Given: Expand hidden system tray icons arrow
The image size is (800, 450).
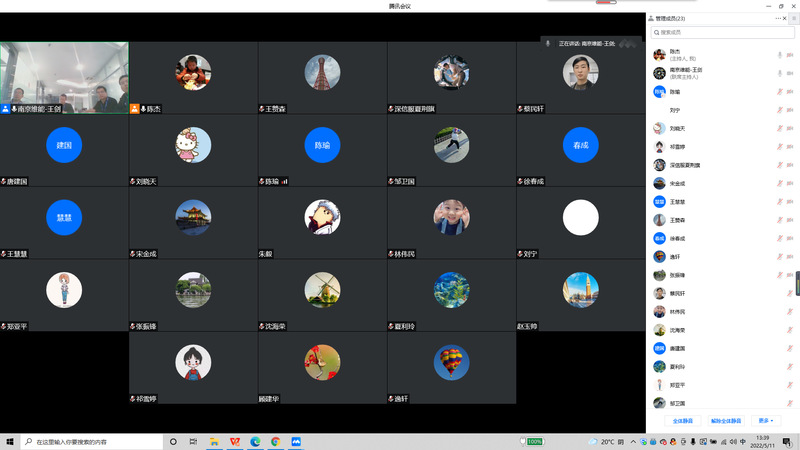Looking at the screenshot, I should 633,442.
